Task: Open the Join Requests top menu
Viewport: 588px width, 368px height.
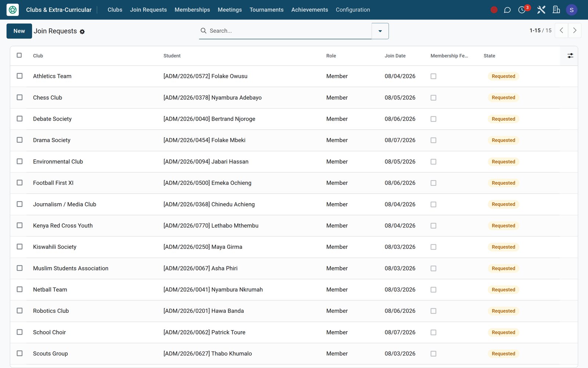Action: pyautogui.click(x=148, y=10)
